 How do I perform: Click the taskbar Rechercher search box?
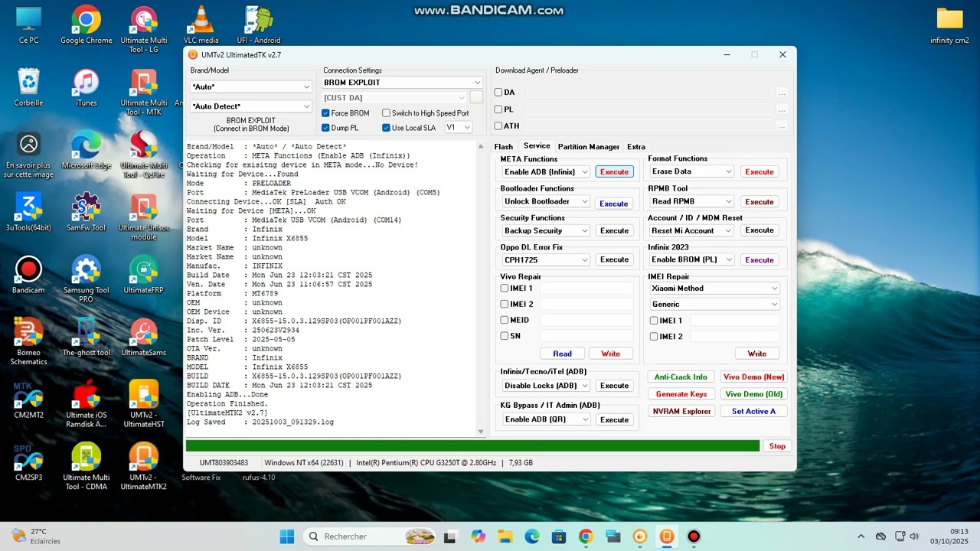[x=371, y=536]
